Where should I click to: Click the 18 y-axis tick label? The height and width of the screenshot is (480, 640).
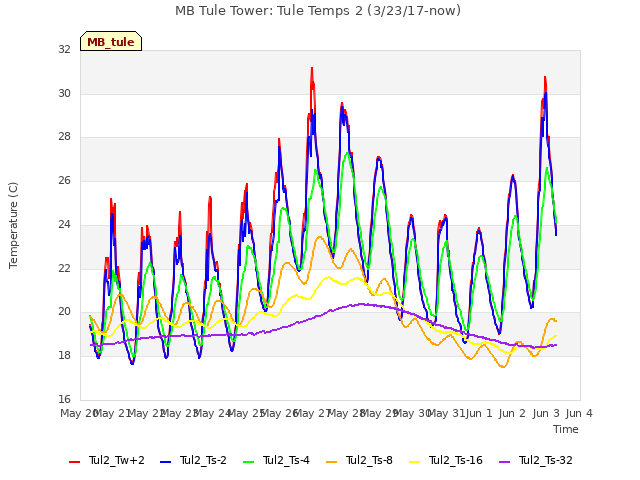(64, 356)
